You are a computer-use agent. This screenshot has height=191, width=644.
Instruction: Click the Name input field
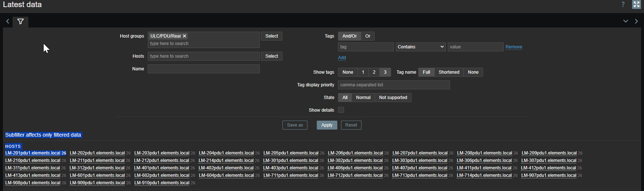203,69
